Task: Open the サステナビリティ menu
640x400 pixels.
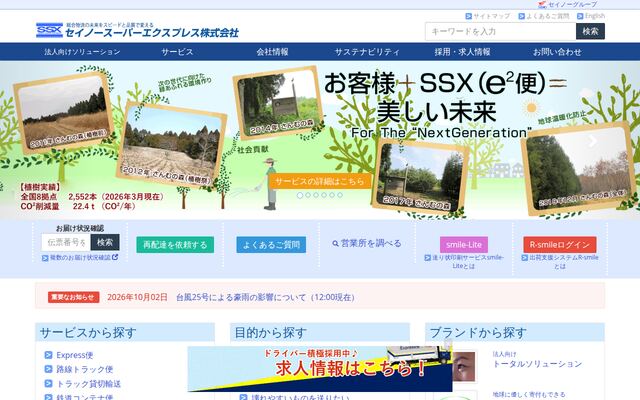Action: 367,52
